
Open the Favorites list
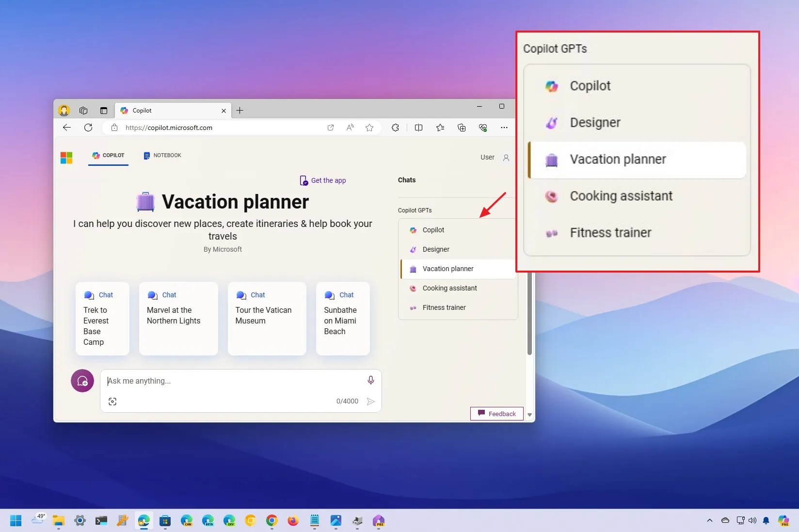(x=440, y=128)
